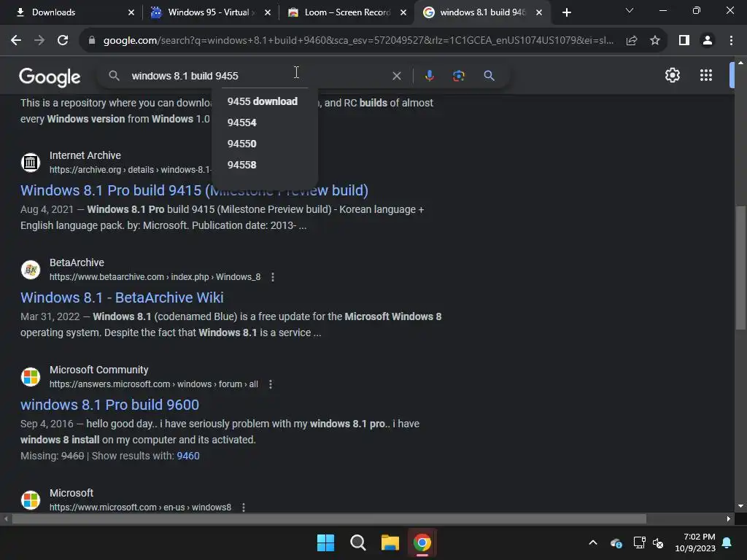Screen dimensions: 747x560
Task: Open the Chrome side panel
Action: point(684,41)
